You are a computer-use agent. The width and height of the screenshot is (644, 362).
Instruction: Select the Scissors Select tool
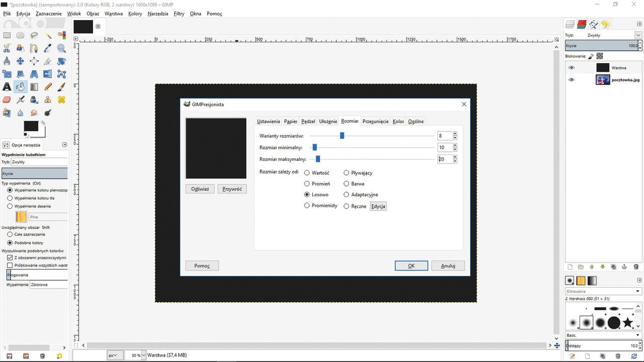7,48
